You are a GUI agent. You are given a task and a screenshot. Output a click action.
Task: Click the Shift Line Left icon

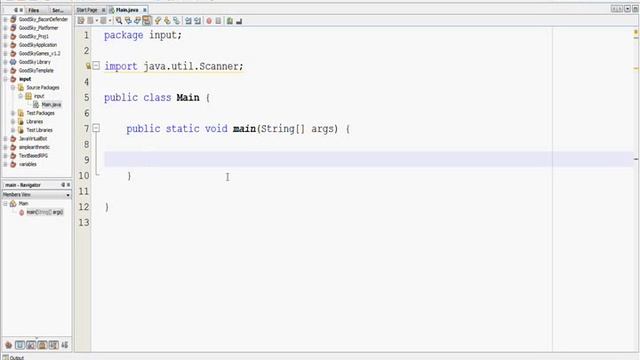188,21
